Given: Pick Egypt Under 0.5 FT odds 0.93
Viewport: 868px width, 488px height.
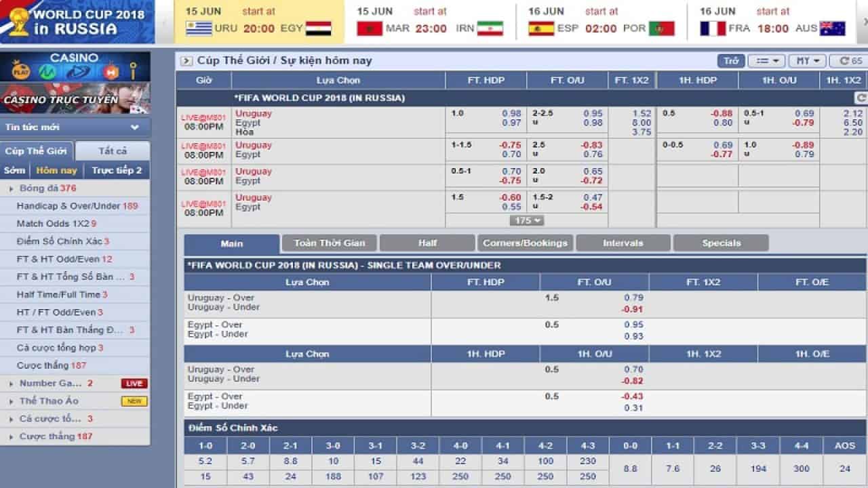Looking at the screenshot, I should (x=634, y=336).
